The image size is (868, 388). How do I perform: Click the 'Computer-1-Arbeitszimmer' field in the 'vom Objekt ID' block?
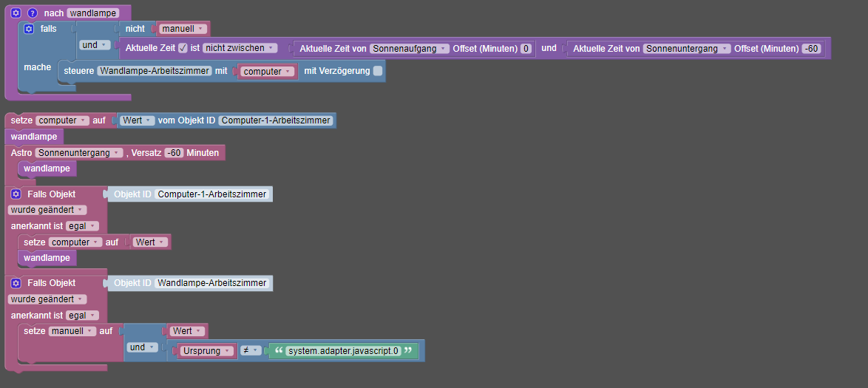click(276, 120)
